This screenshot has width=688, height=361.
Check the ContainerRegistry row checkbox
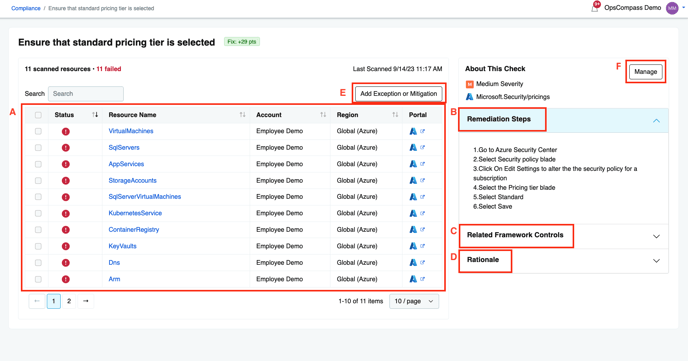[x=38, y=230]
